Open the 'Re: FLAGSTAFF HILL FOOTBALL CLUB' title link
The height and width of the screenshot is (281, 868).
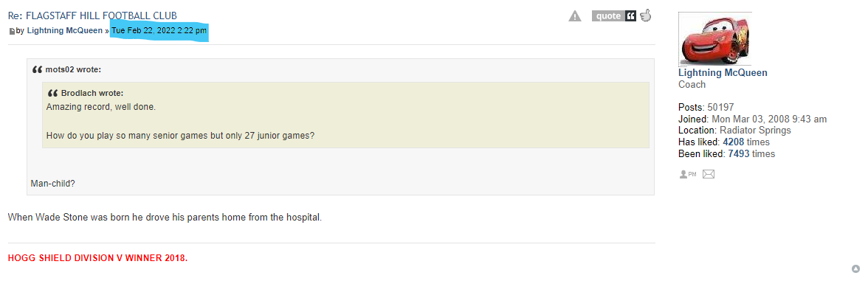92,15
